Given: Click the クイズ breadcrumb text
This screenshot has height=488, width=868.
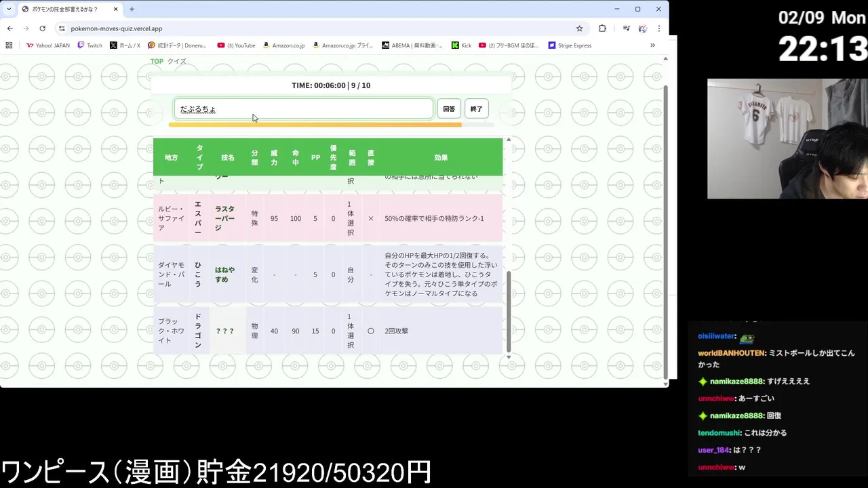Looking at the screenshot, I should tap(176, 61).
